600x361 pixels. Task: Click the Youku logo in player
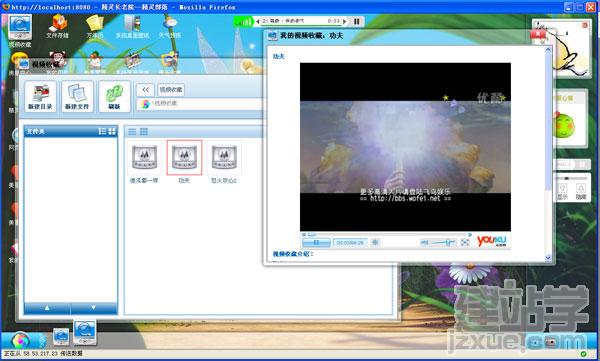click(492, 241)
